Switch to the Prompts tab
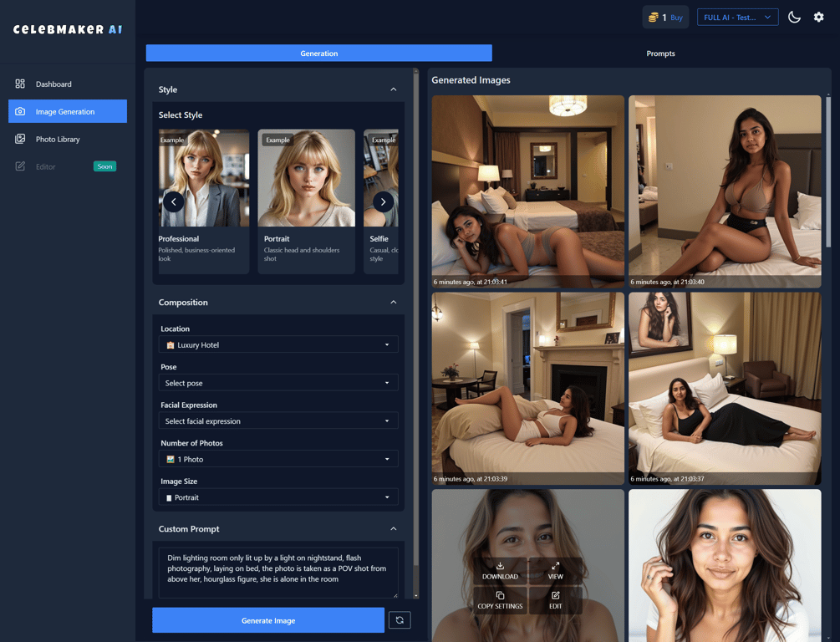Viewport: 840px width, 642px height. click(659, 53)
